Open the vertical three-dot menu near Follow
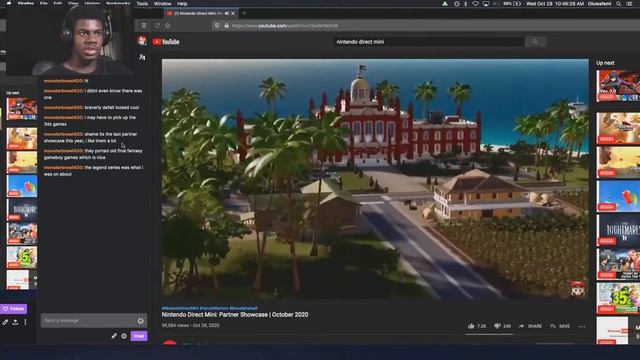This screenshot has width=640, height=360. (x=25, y=322)
